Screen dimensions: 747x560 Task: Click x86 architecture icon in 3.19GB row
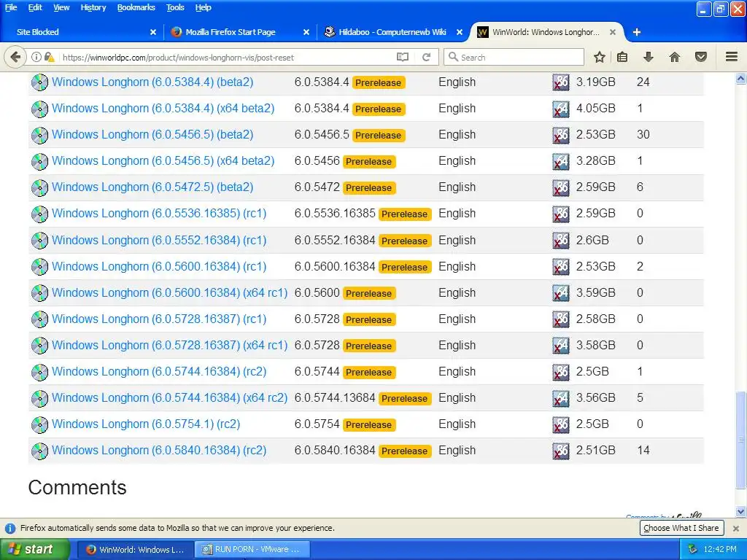pos(561,82)
